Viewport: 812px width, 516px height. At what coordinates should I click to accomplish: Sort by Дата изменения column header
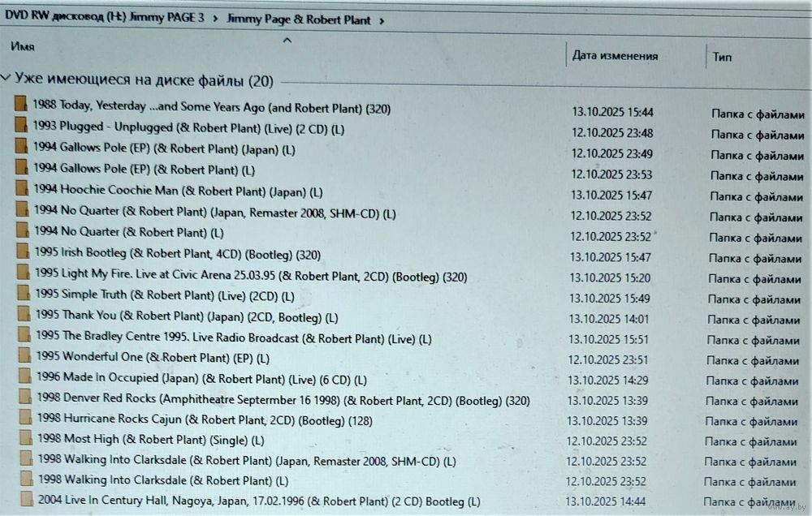[x=614, y=56]
